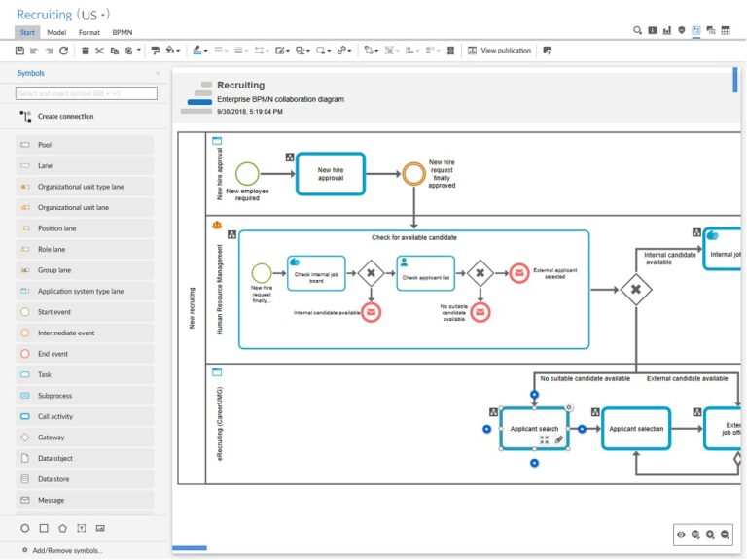Toggle the shield icon in the top bar
Screen dimensions: 747x560
681,31
